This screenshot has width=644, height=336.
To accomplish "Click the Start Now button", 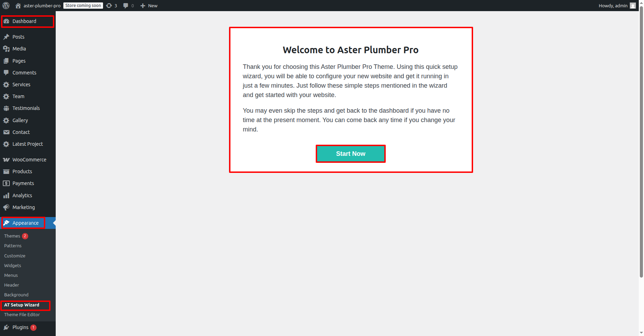I will click(351, 154).
